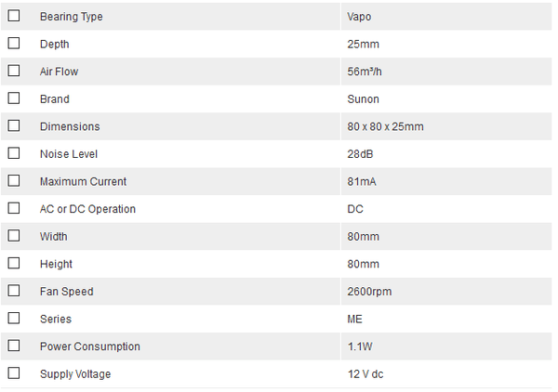
Task: Click the Vapo bearing type value
Action: point(360,17)
